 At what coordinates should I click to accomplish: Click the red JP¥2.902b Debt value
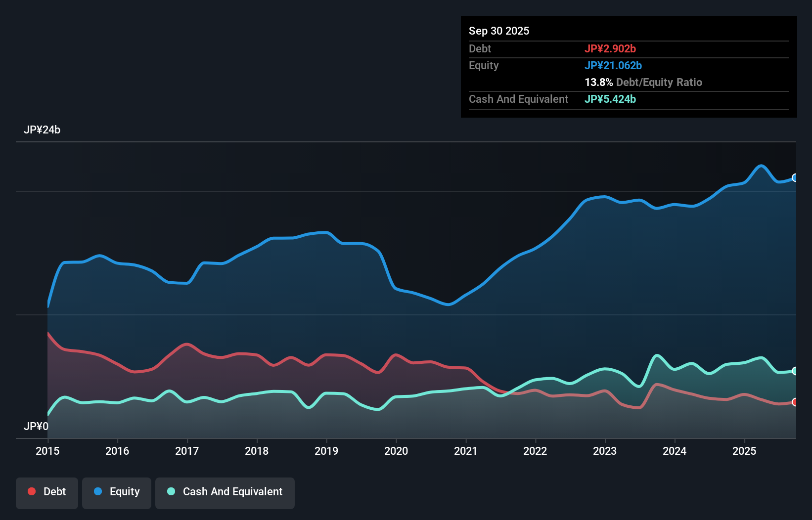click(x=611, y=48)
